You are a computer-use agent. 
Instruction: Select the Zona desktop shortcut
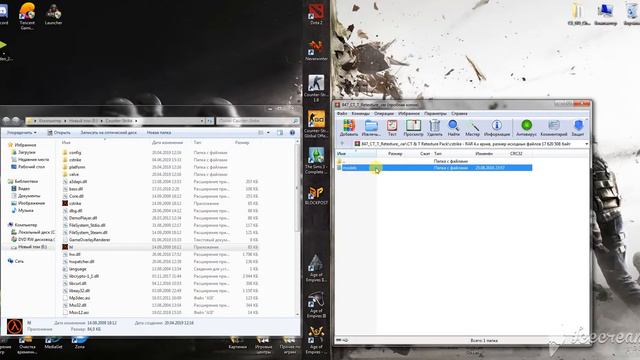(80, 343)
